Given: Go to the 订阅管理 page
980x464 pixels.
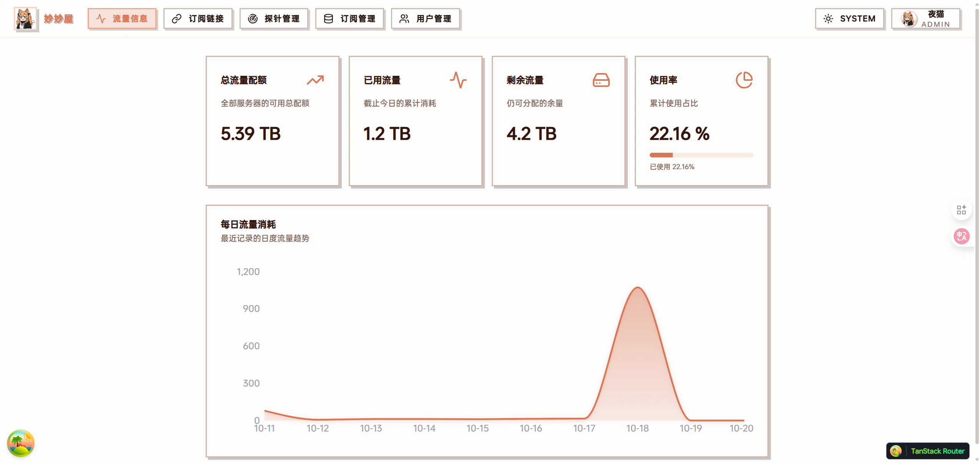Looking at the screenshot, I should (349, 18).
